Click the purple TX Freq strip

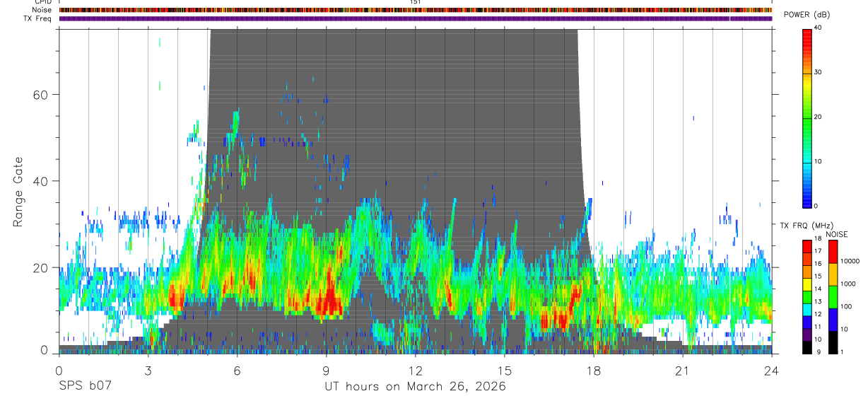pos(416,18)
